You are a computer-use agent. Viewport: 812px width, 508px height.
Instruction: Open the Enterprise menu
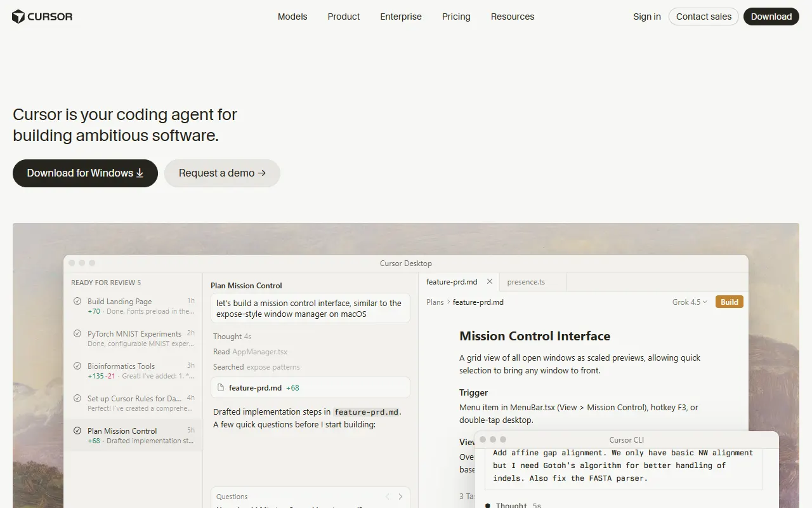click(401, 17)
